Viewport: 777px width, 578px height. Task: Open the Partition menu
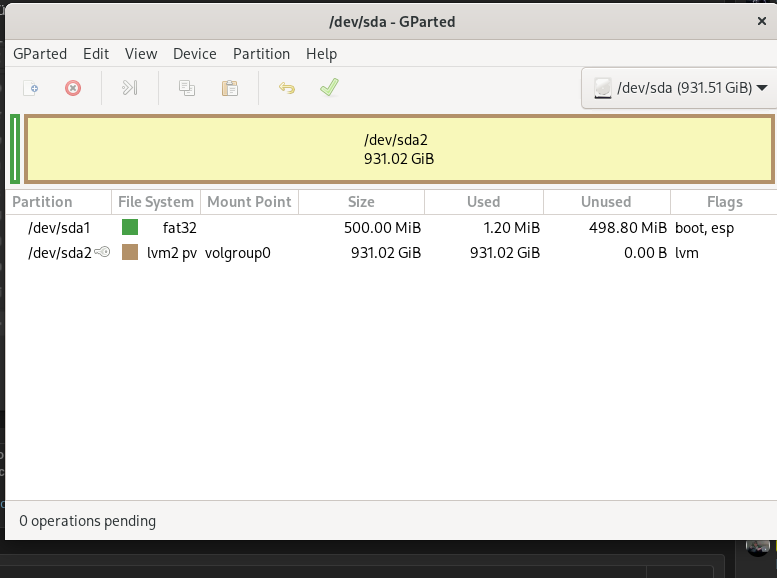tap(261, 54)
